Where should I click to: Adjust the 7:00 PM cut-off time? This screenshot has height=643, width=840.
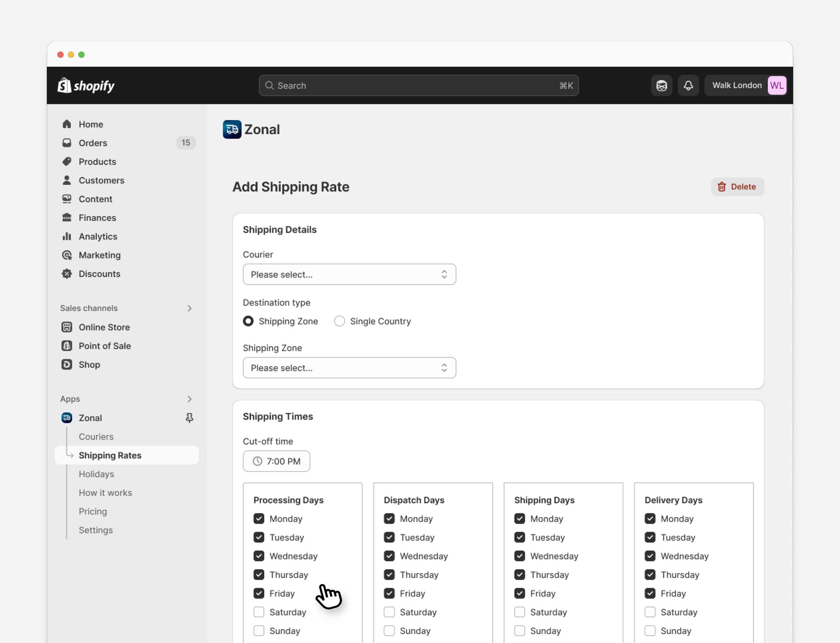[x=276, y=461]
